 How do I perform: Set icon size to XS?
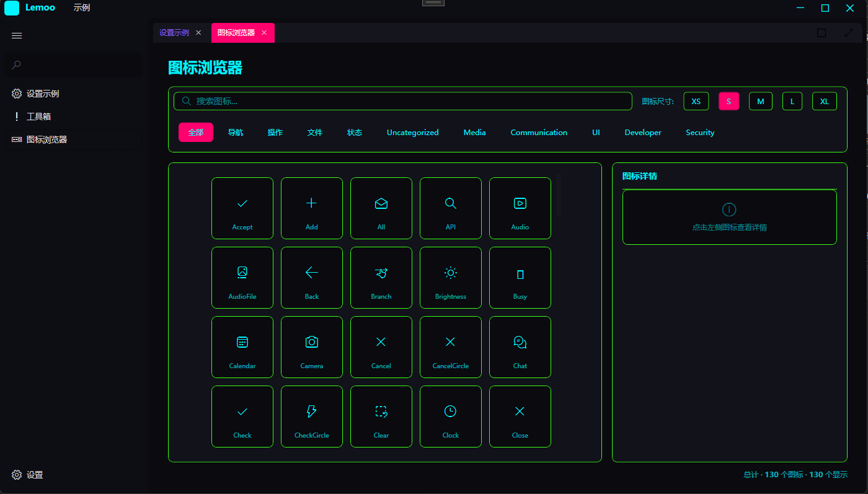pyautogui.click(x=696, y=101)
